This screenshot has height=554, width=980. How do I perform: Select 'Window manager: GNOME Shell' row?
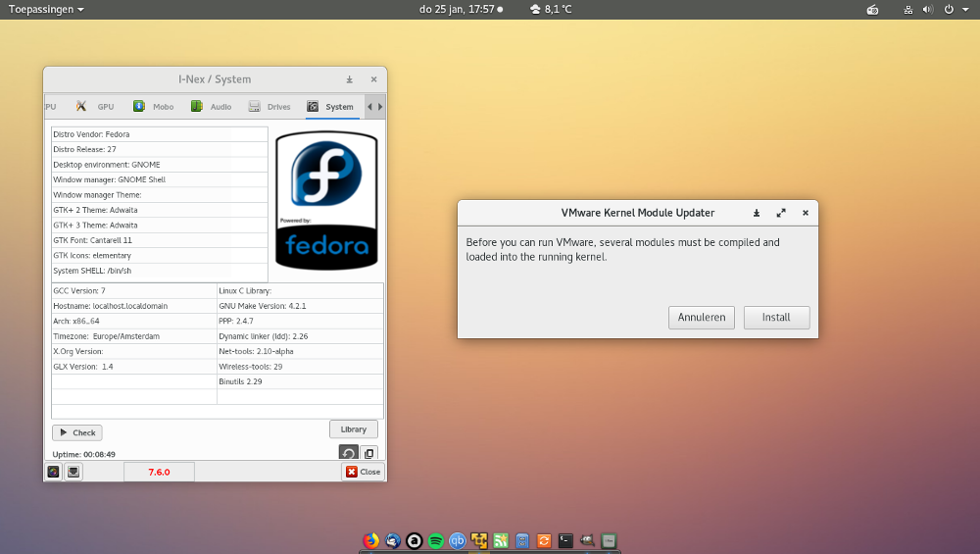point(160,179)
